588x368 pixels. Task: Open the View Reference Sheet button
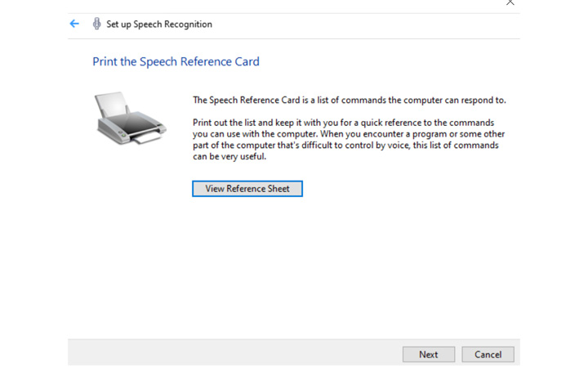pos(247,189)
